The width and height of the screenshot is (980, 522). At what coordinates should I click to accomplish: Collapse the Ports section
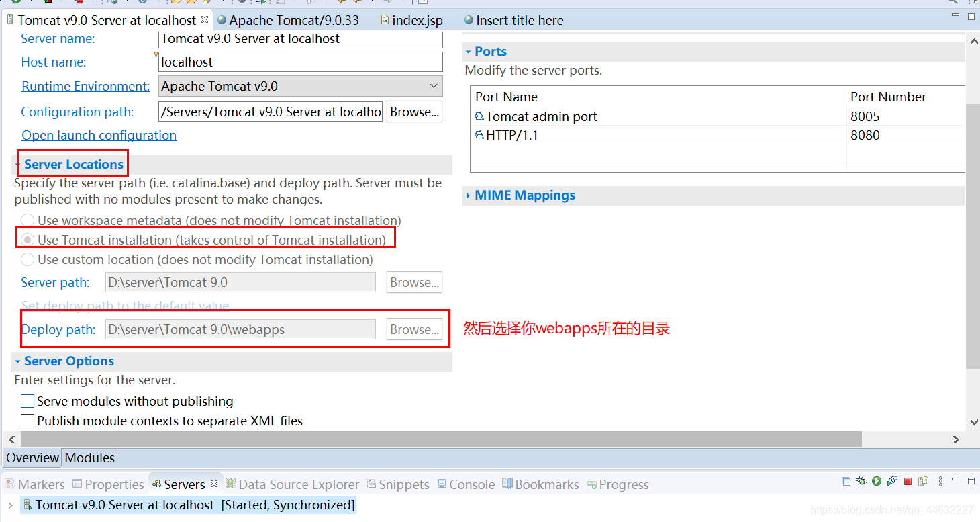(468, 52)
